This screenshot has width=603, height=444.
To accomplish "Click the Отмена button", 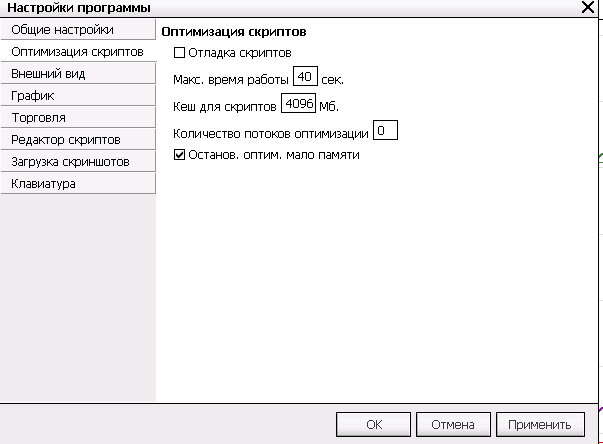I will click(452, 424).
